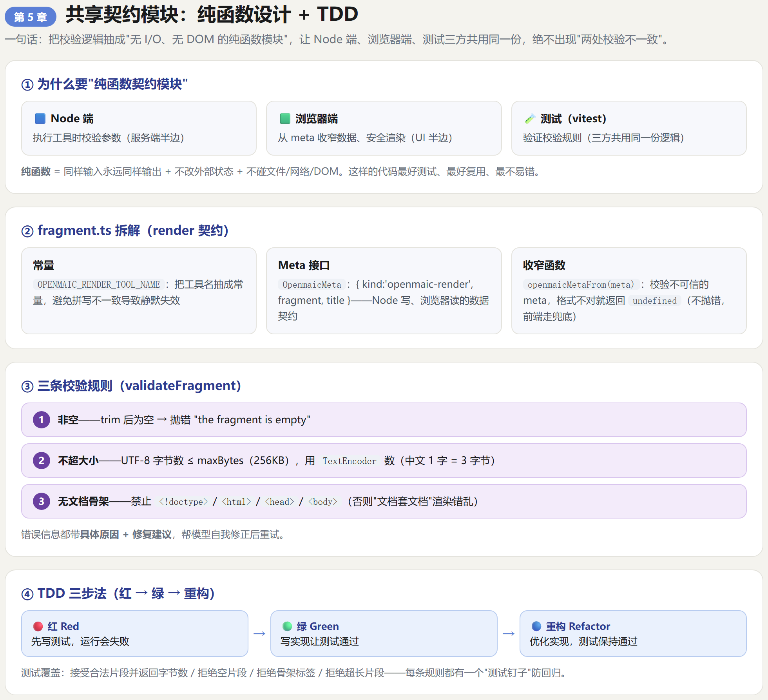Click the <body> code tag
The height and width of the screenshot is (700, 768).
coord(322,502)
